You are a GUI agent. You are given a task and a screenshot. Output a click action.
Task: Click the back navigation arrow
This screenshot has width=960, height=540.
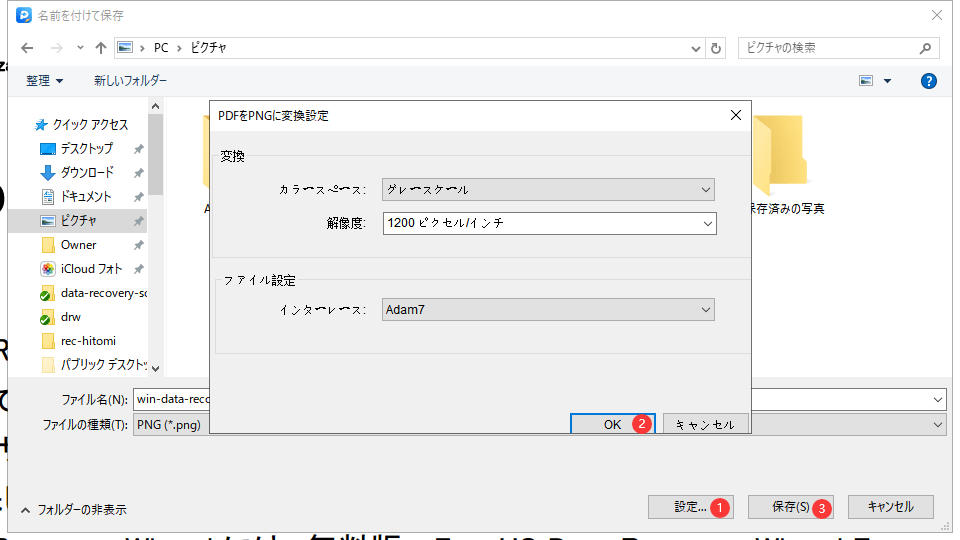pos(27,48)
